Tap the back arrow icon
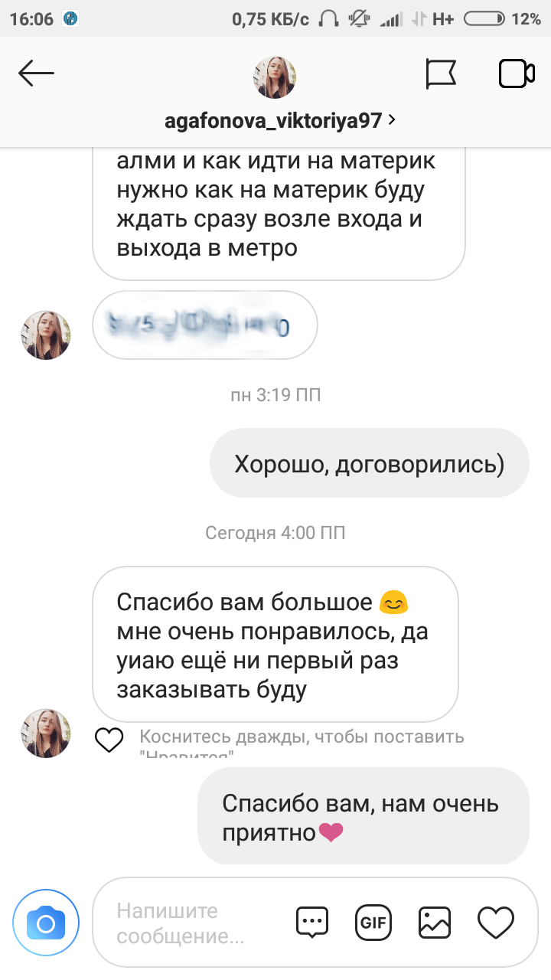Viewport: 551px width, 980px height. [x=36, y=74]
